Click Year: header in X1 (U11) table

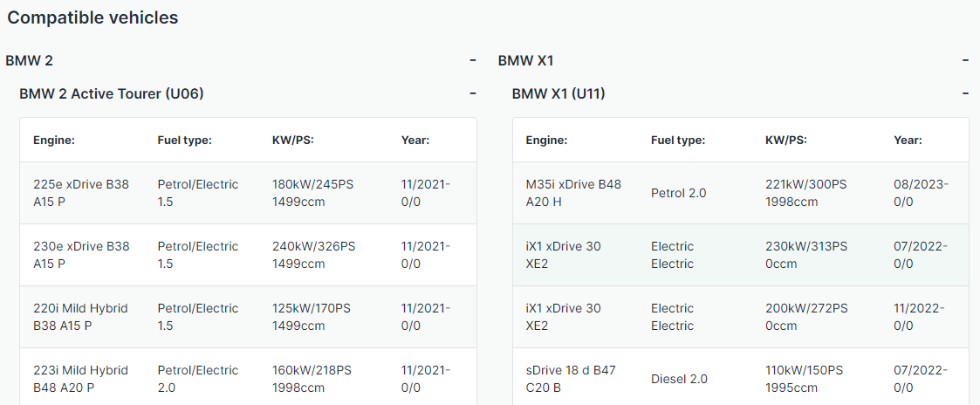tap(908, 140)
